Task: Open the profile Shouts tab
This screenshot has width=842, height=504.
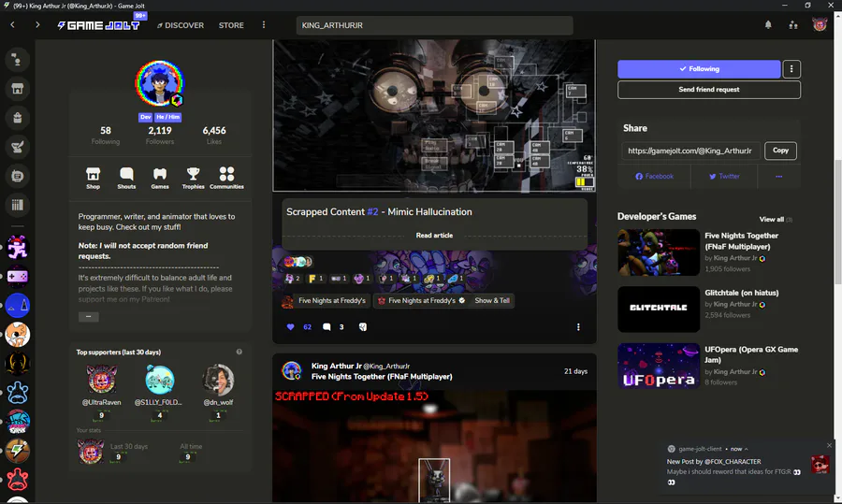Action: click(126, 178)
